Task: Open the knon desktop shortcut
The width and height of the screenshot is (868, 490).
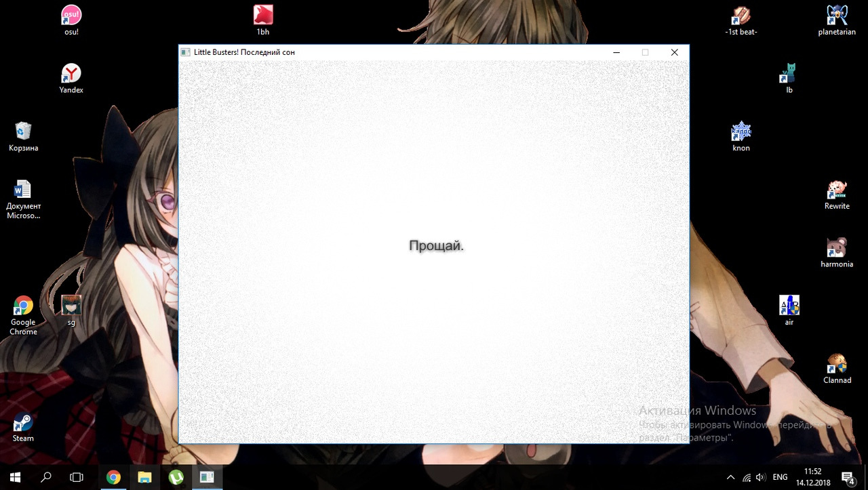Action: [x=741, y=131]
